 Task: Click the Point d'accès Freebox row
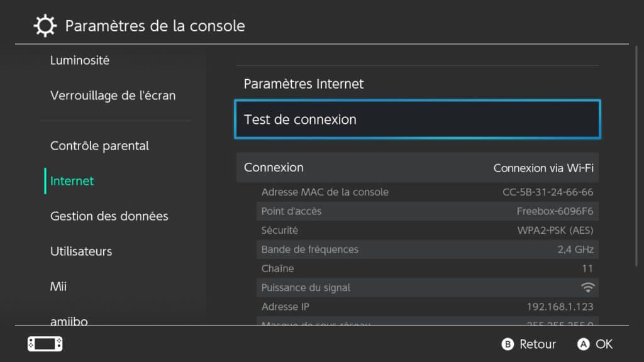click(x=427, y=211)
